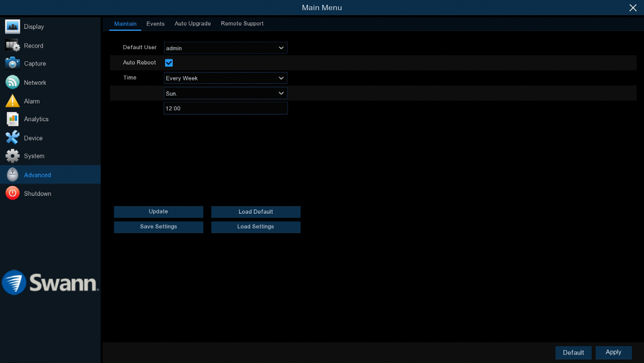Open the Sun. day dropdown
The width and height of the screenshot is (644, 363).
point(225,94)
